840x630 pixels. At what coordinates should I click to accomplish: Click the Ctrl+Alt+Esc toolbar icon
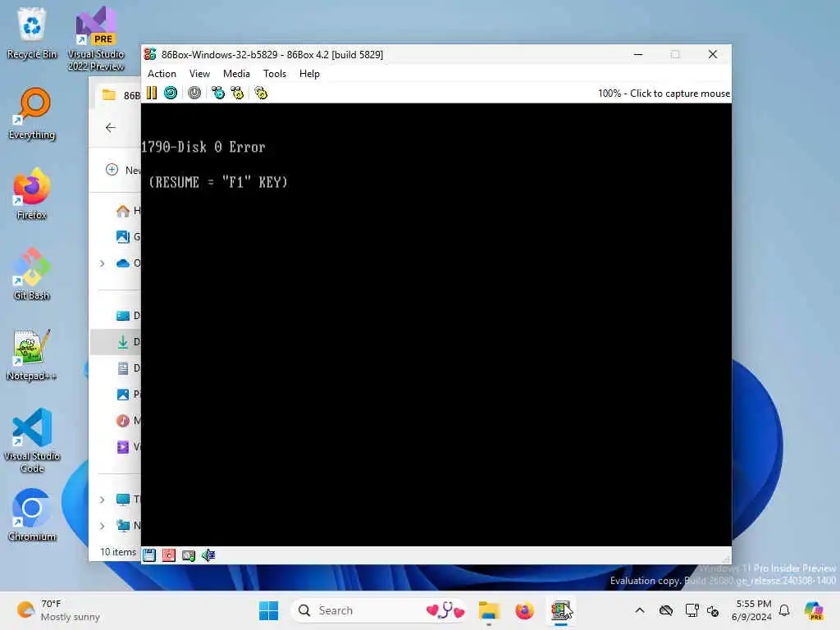tap(237, 94)
